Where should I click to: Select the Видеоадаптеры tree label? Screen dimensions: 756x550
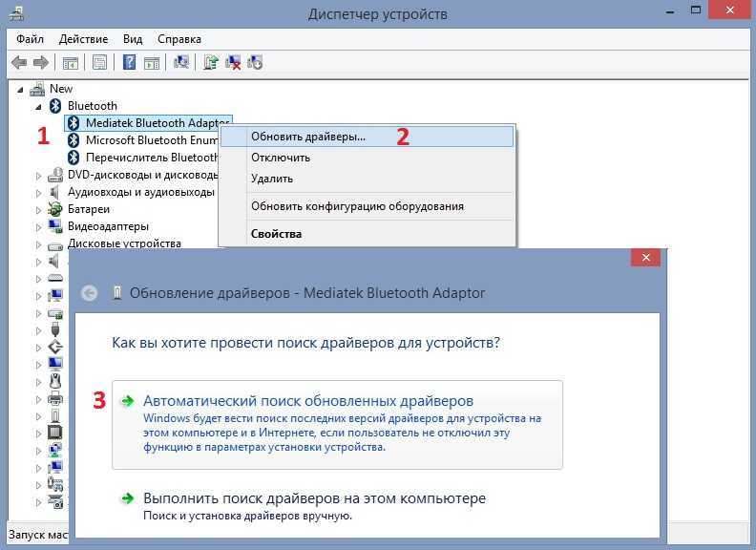[108, 226]
